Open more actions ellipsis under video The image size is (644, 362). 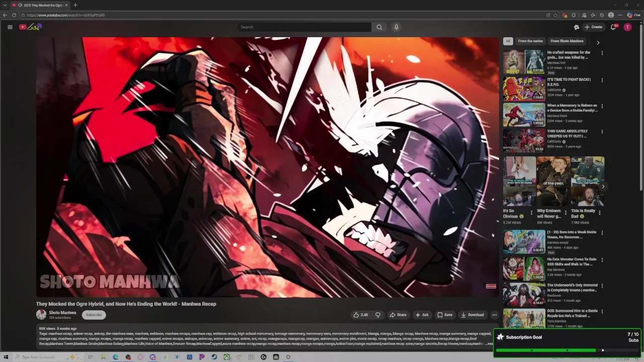click(x=495, y=315)
